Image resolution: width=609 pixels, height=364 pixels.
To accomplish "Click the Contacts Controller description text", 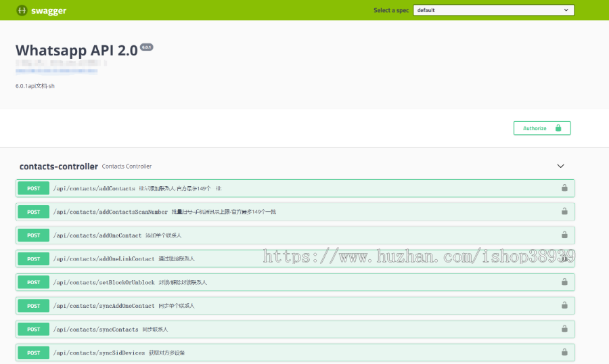I will tap(127, 166).
